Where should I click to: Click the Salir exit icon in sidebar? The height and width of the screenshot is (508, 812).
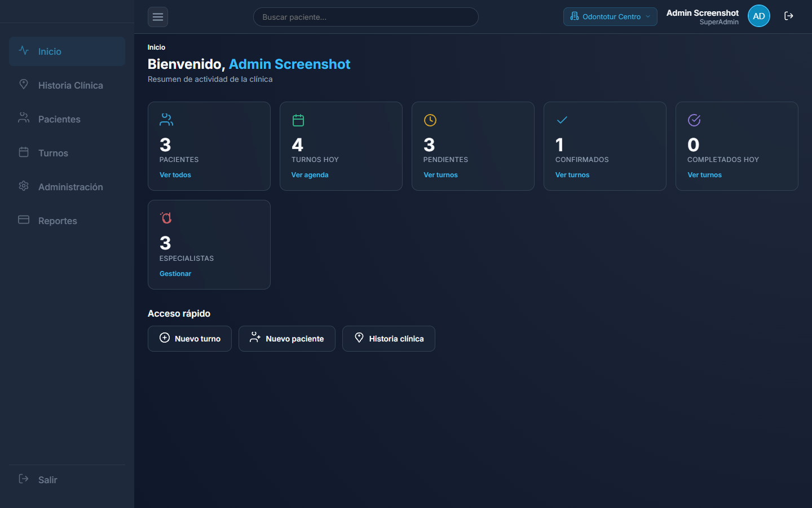pos(24,479)
